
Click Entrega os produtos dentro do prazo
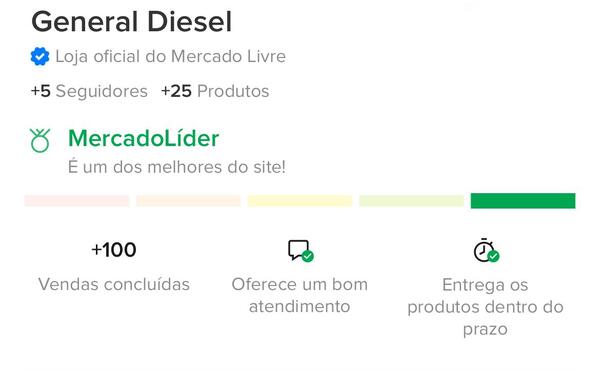click(x=485, y=307)
